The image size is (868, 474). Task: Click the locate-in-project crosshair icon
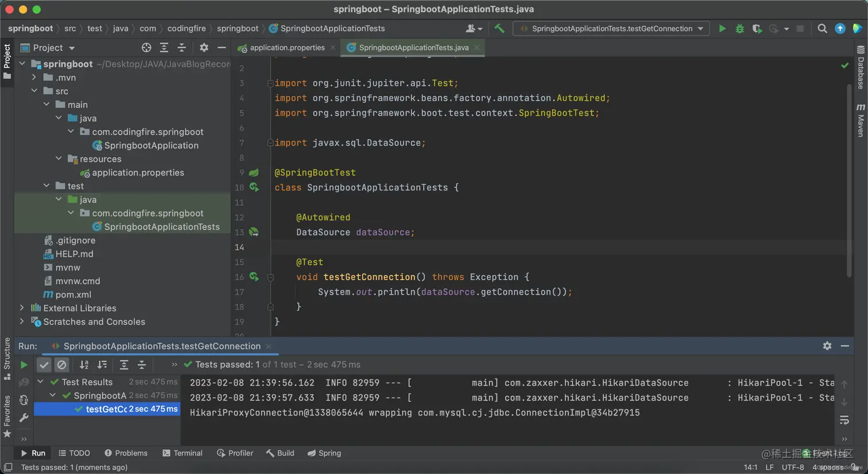tap(146, 48)
